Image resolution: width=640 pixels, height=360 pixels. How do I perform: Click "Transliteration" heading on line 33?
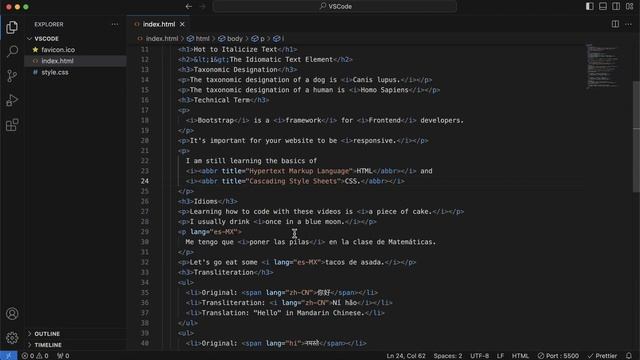224,272
